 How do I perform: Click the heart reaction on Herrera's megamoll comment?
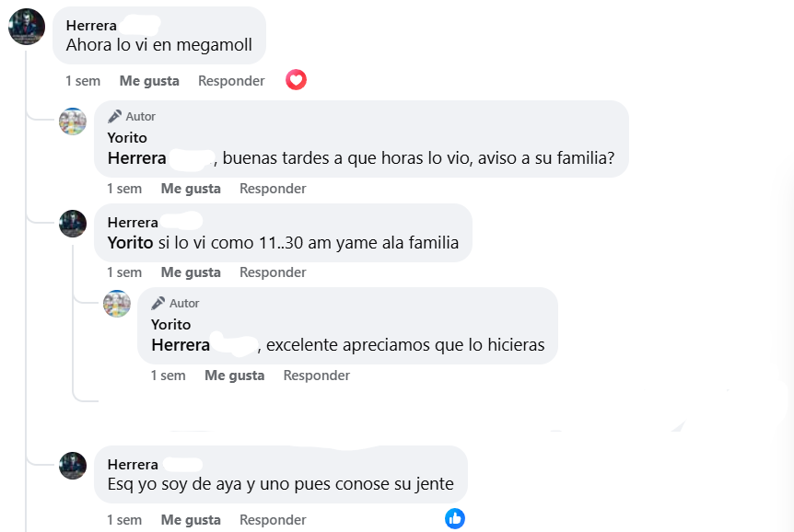296,80
